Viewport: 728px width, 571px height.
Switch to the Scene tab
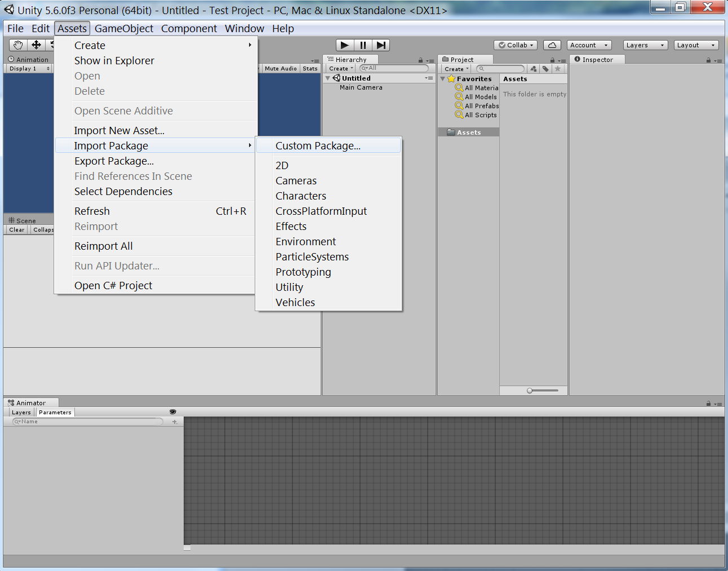23,221
